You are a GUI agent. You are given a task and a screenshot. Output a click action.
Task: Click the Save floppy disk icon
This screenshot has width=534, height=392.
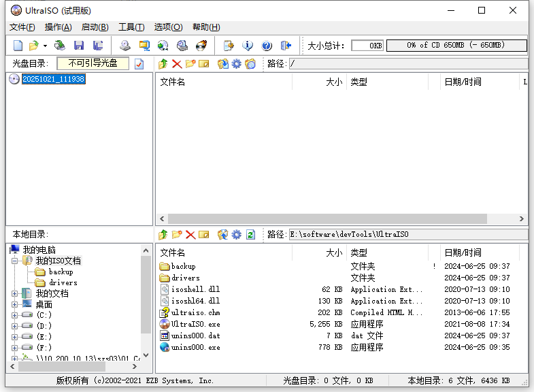(79, 46)
